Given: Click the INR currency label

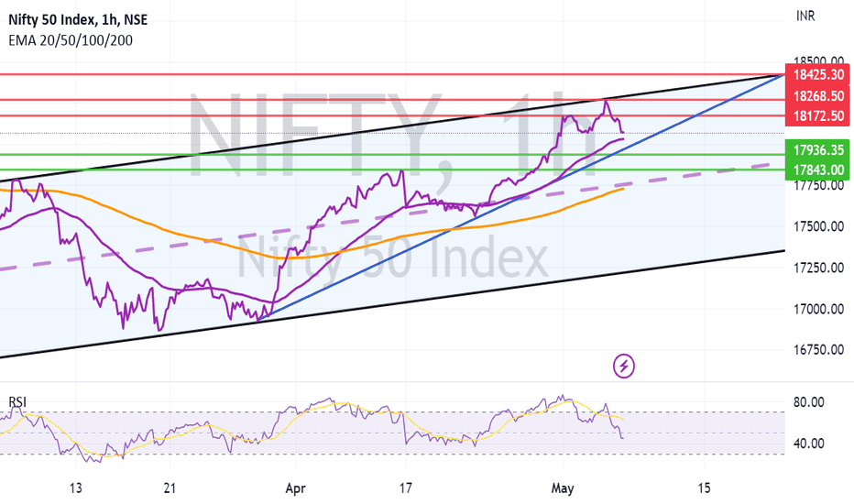Looking at the screenshot, I should tap(805, 16).
